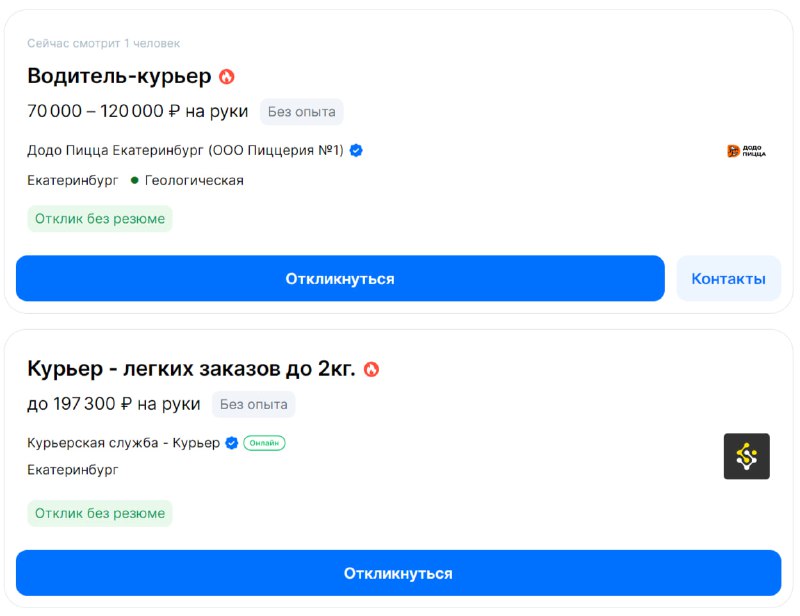Screen dimensions: 800x616
Task: Click the Геологическая metro station label
Action: pyautogui.click(x=194, y=180)
